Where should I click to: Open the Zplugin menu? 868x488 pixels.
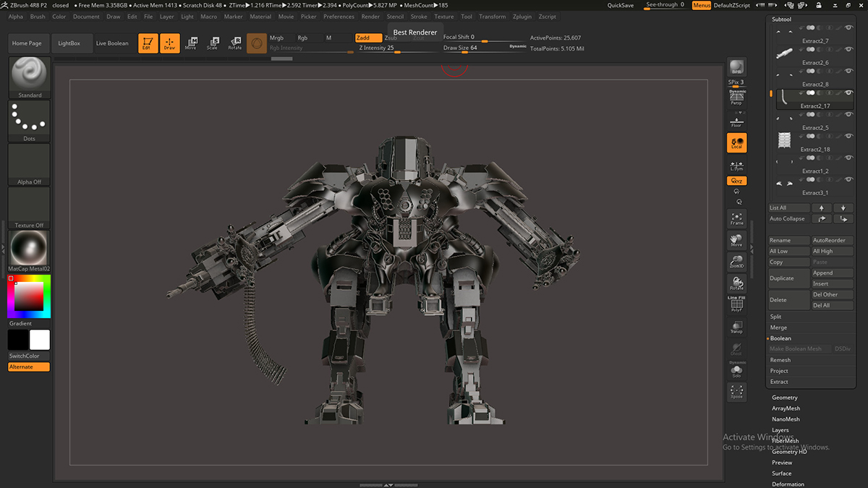click(x=522, y=17)
